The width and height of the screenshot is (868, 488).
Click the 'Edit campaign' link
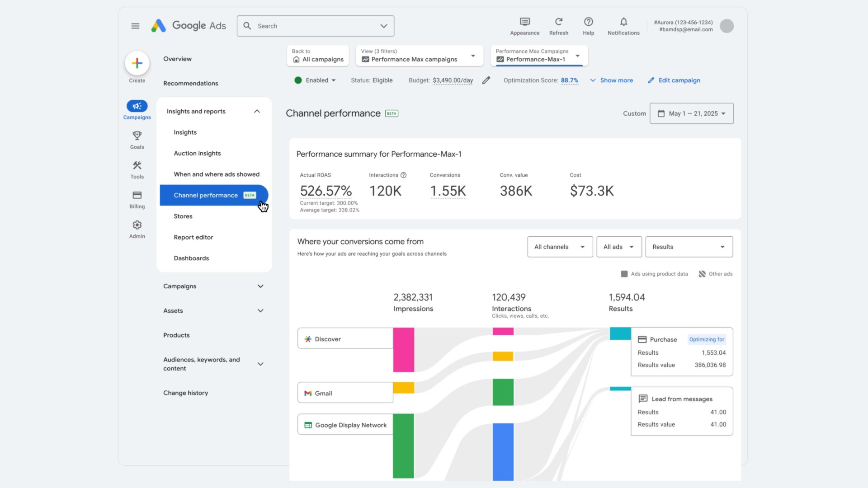pyautogui.click(x=679, y=80)
